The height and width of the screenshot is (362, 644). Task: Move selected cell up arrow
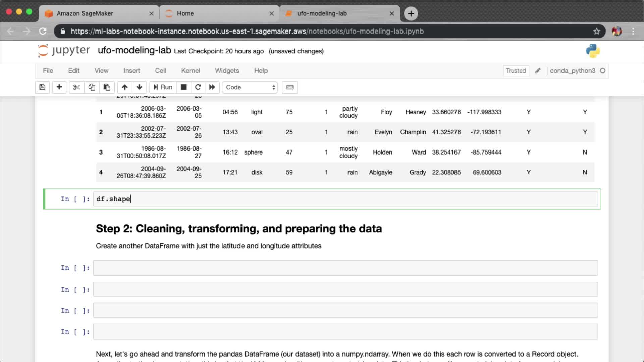pos(124,87)
